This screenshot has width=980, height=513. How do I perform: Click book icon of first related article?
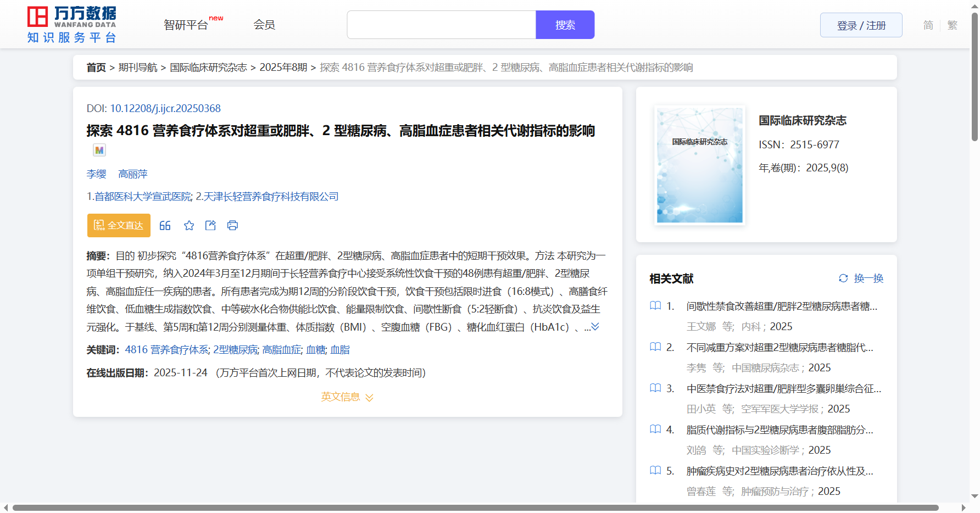pos(655,306)
